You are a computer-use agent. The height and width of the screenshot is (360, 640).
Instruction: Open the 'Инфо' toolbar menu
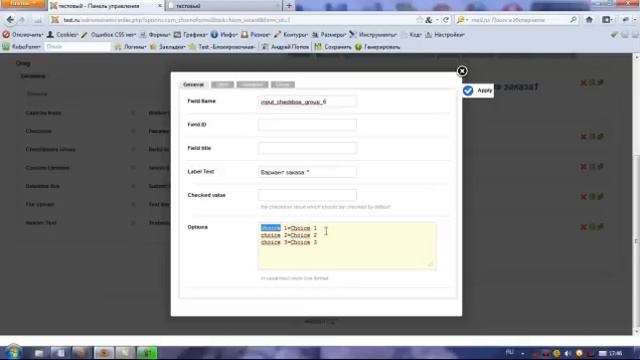(x=224, y=35)
